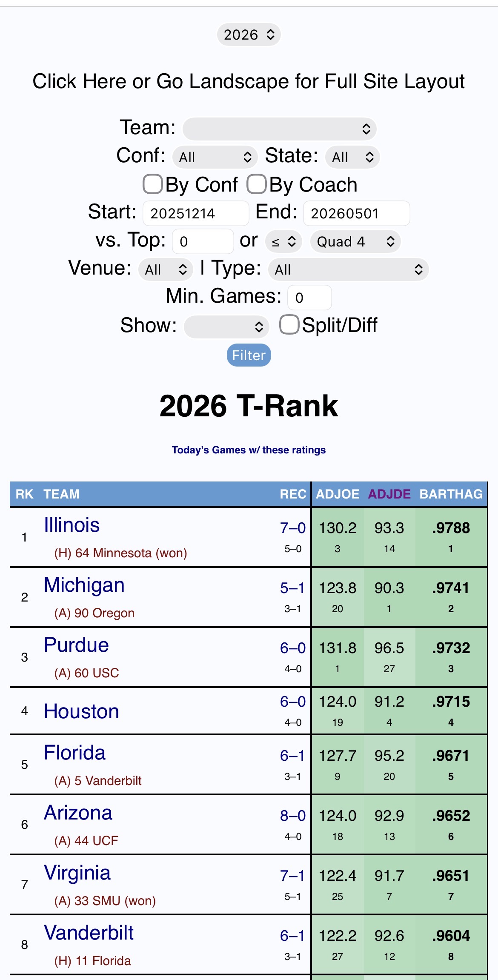Expand the Team selection dropdown
This screenshot has width=498, height=980.
click(279, 129)
